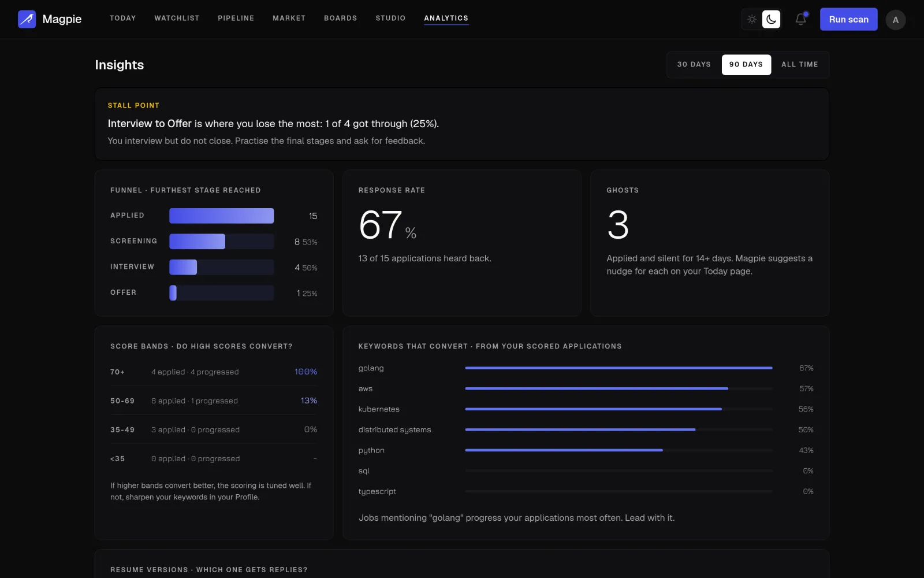Click the Applied count 15
Viewport: 924px width, 578px height.
[x=313, y=216]
